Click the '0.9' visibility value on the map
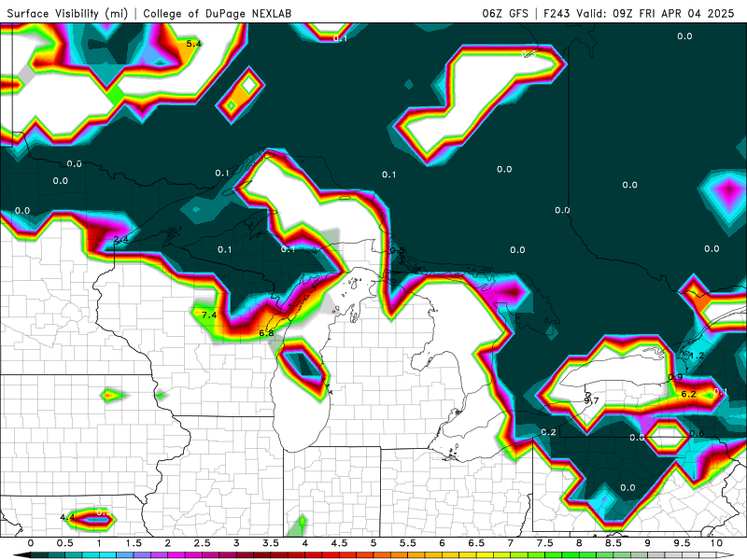747x560 pixels. (x=675, y=377)
